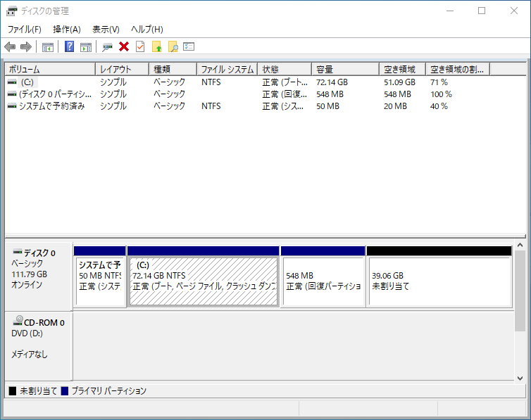This screenshot has height=420, width=531.
Task: Sort by 空き領域 column header
Action: (x=402, y=70)
